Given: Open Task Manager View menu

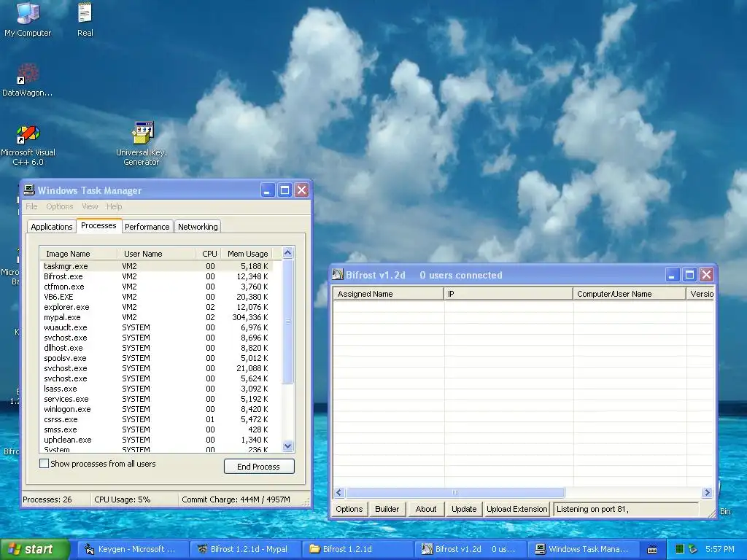Looking at the screenshot, I should pyautogui.click(x=90, y=206).
